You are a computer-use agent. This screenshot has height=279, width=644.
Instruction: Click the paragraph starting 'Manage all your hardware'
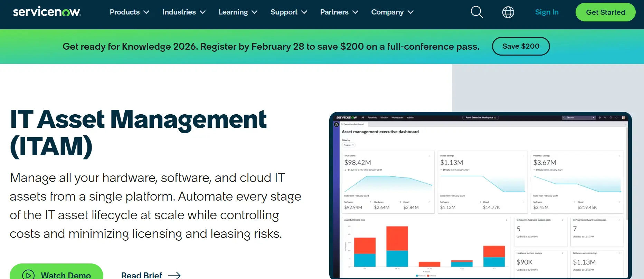pyautogui.click(x=155, y=206)
